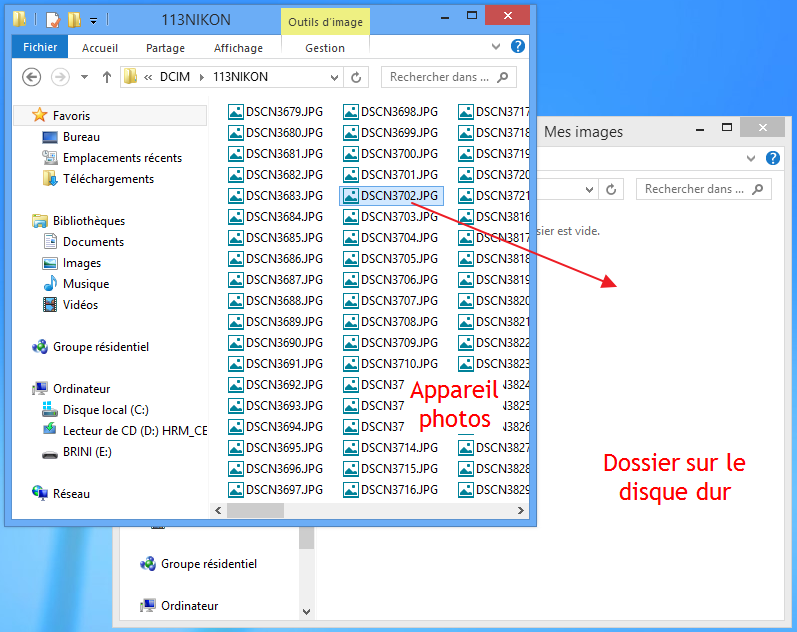
Task: Open Gestion tab under Outils d'image
Action: coord(325,48)
